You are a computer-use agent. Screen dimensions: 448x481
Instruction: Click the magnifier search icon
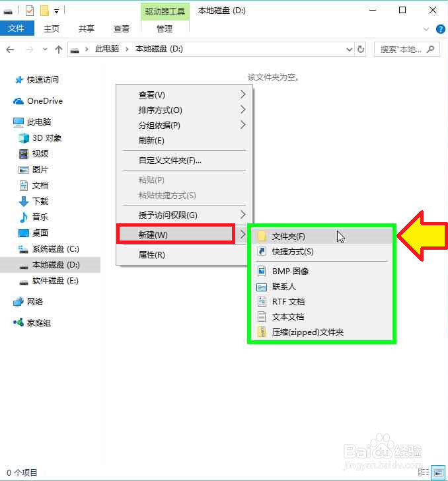431,49
